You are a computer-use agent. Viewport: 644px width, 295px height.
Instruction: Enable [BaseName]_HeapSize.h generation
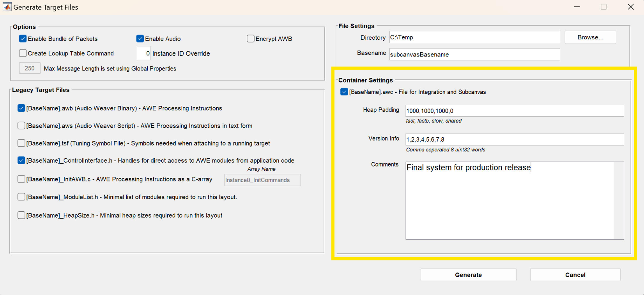[x=21, y=215]
